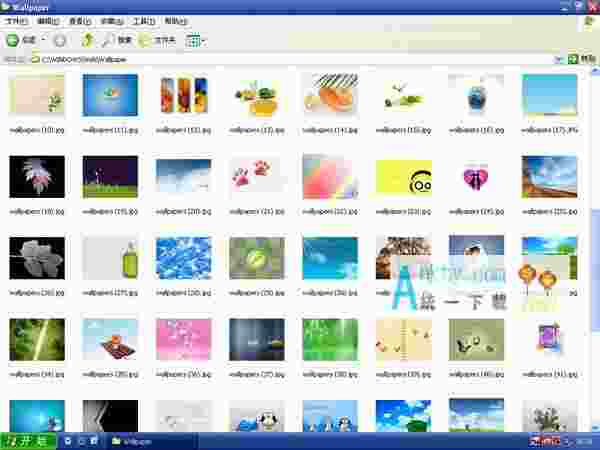Select the blue sky brown cliff thumbnail
The width and height of the screenshot is (600, 450).
(549, 177)
